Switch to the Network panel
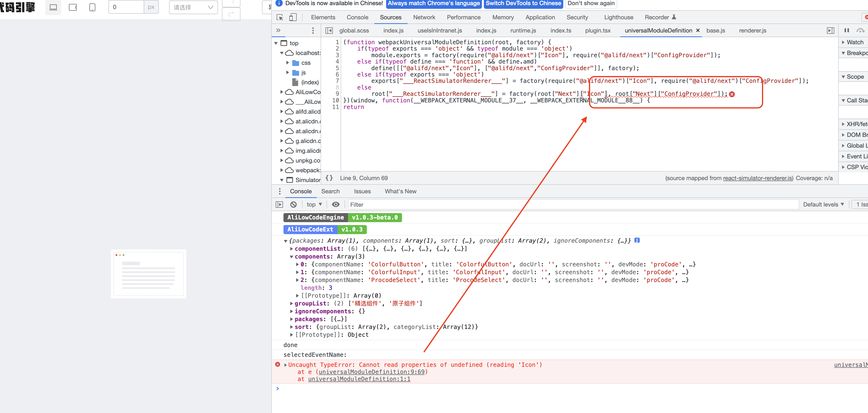The height and width of the screenshot is (413, 868). [x=424, y=17]
